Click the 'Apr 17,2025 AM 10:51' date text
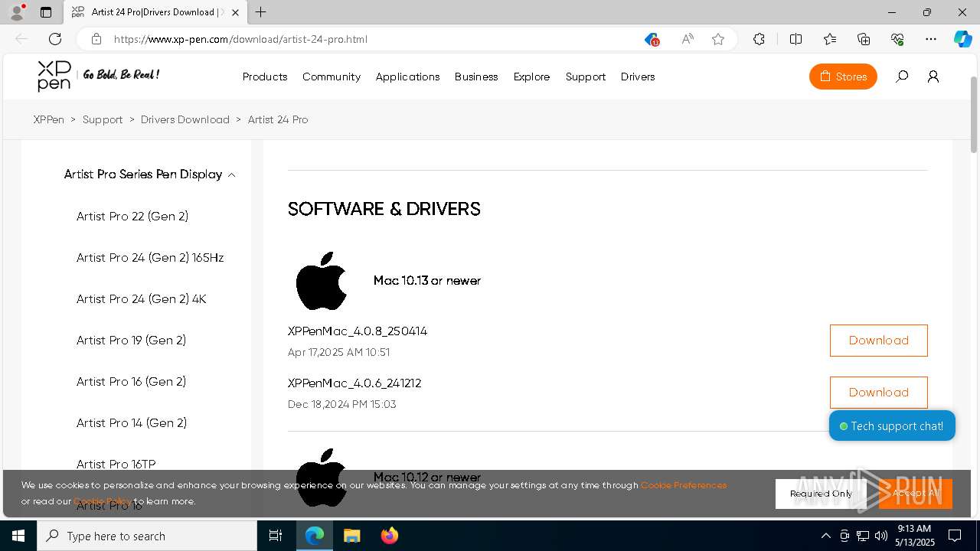This screenshot has height=551, width=980. (338, 353)
